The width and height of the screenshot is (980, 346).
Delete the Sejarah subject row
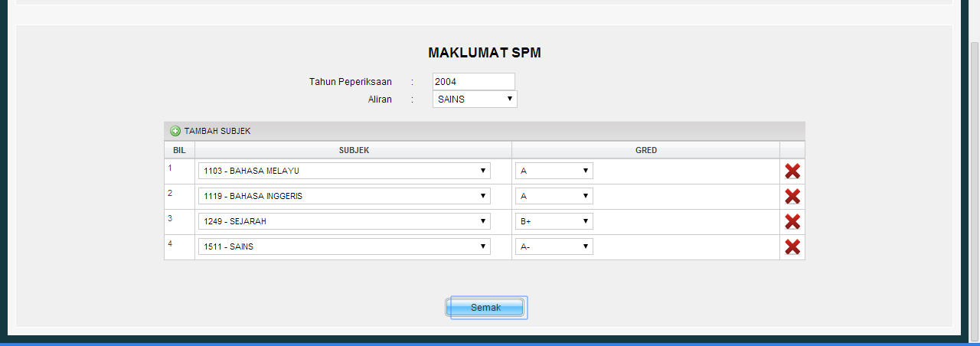coord(792,222)
